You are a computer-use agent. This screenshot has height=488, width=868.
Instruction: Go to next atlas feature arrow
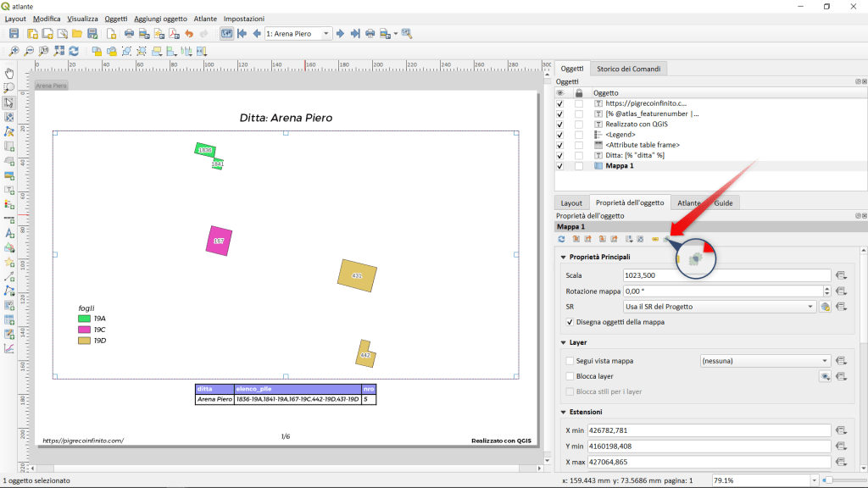pyautogui.click(x=340, y=34)
